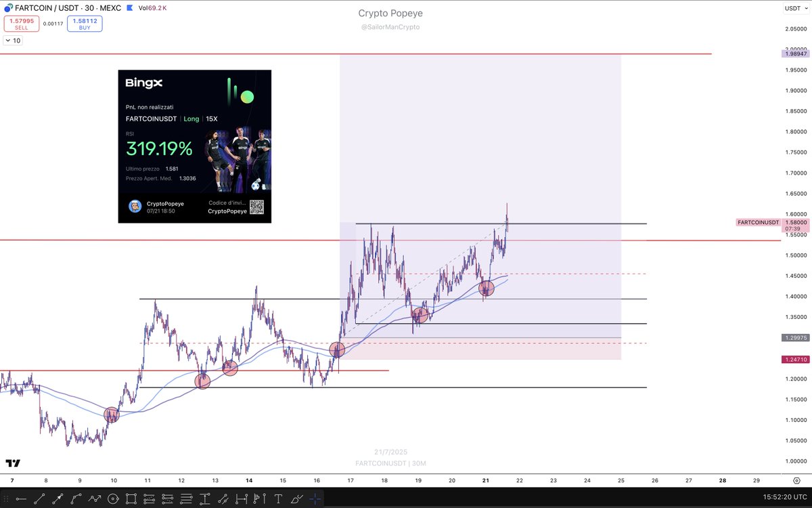Expand the indicators legend showing 10

coord(12,41)
